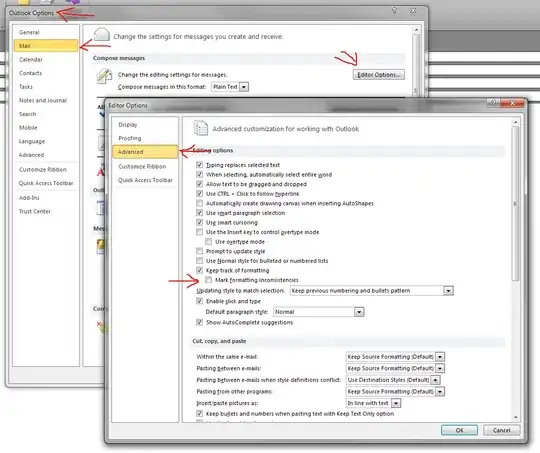Click Cancel in Editor Options dialog

tap(501, 430)
